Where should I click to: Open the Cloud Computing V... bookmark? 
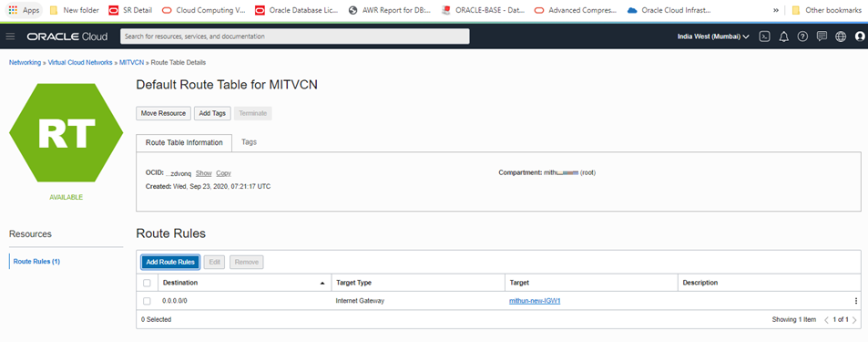(204, 10)
